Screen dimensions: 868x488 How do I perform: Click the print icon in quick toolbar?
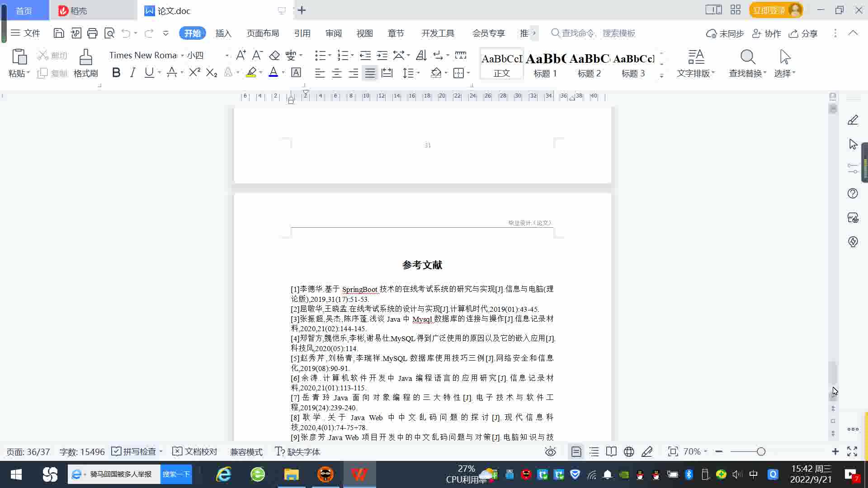(x=92, y=33)
